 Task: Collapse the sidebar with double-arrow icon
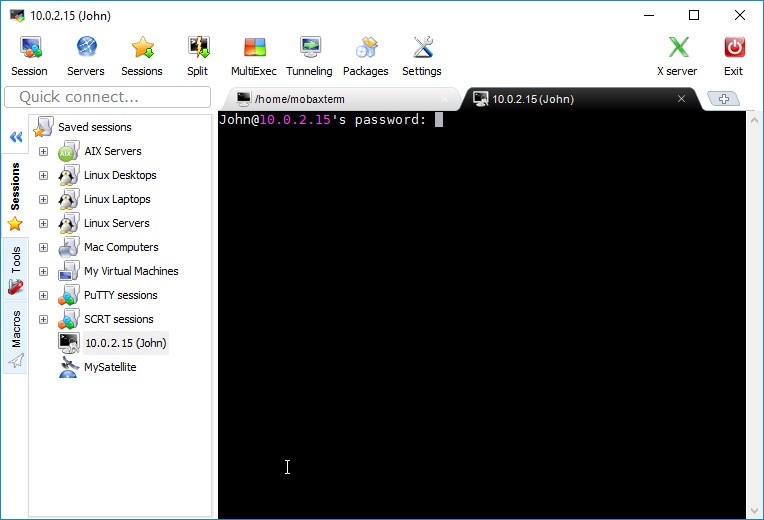click(x=15, y=137)
